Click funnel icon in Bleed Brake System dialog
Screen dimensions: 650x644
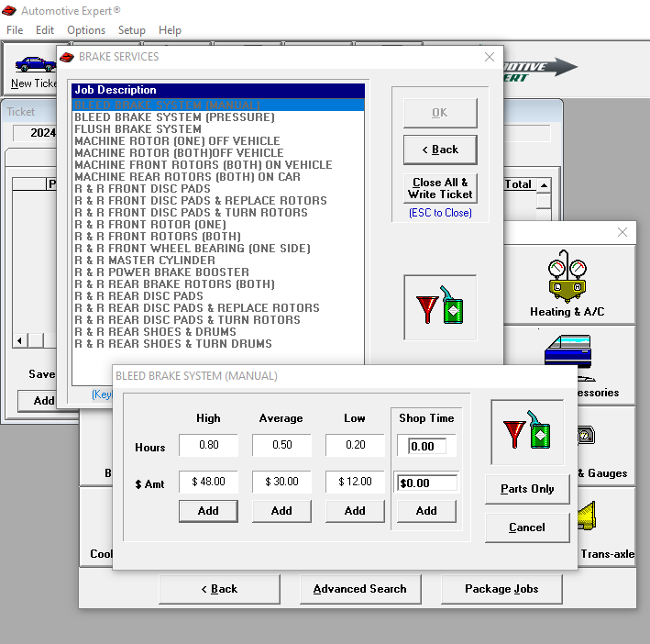pyautogui.click(x=526, y=432)
